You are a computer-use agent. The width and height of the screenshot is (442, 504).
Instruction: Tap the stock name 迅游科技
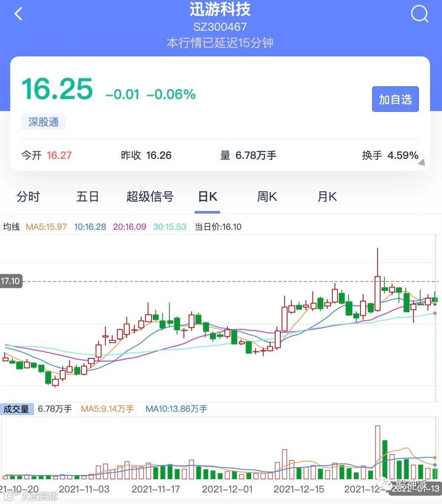point(220,9)
